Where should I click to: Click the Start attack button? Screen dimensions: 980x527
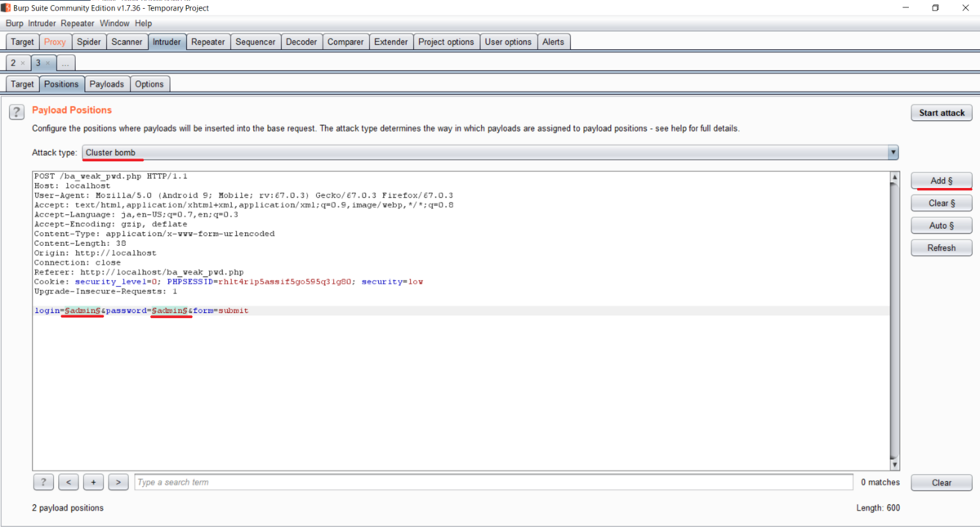(942, 113)
